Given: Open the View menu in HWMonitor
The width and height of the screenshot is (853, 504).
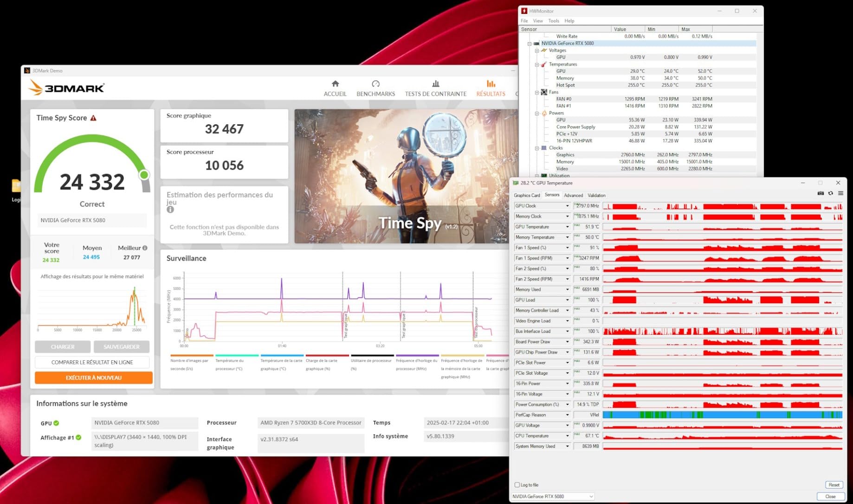Looking at the screenshot, I should (x=538, y=21).
